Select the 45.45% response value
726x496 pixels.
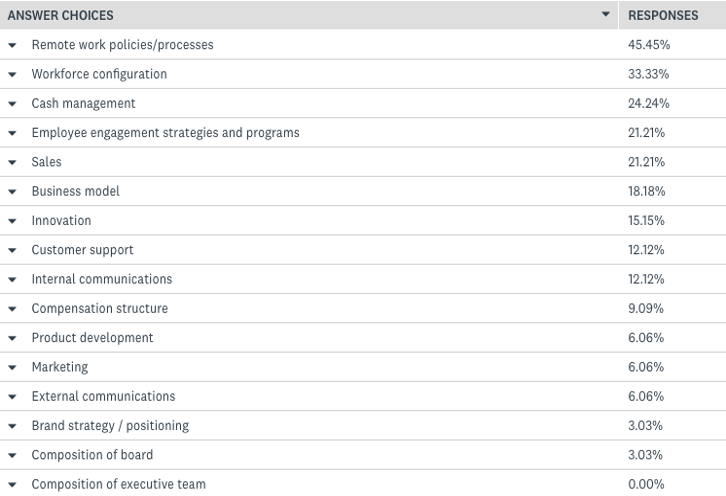(x=649, y=45)
